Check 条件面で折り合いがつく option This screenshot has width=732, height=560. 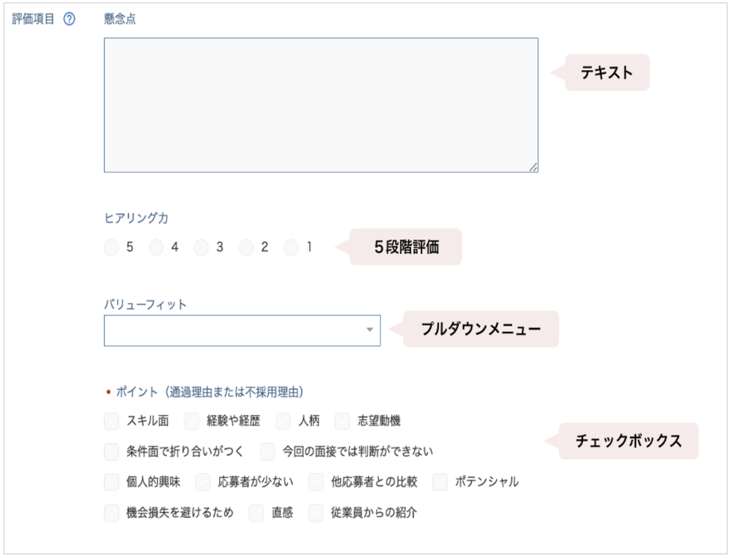(x=111, y=451)
